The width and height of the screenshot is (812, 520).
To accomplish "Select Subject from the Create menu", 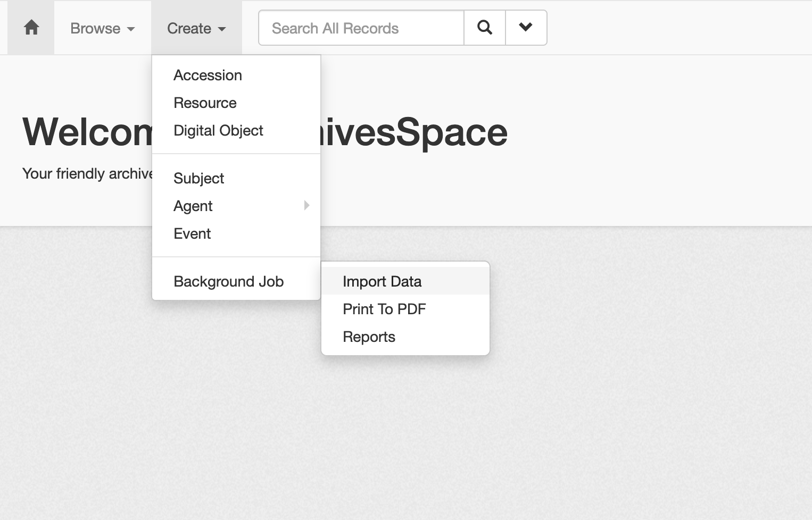I will 198,178.
